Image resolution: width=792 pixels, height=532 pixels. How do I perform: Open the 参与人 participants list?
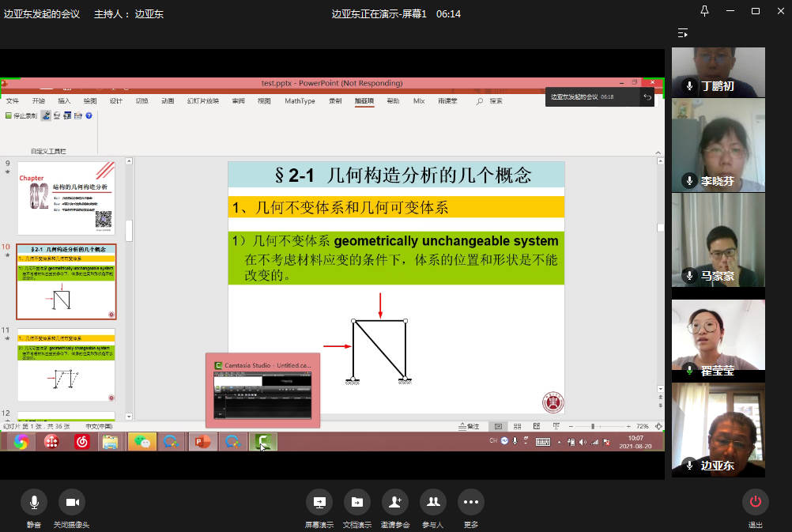pyautogui.click(x=432, y=502)
